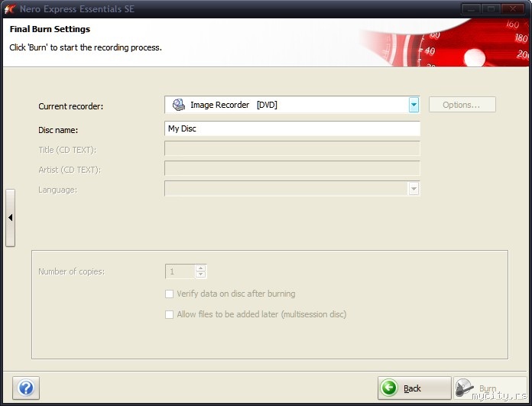Screen dimensions: 532x406
Task: Select the Image Recorder [DVD] combo box
Action: click(x=292, y=105)
